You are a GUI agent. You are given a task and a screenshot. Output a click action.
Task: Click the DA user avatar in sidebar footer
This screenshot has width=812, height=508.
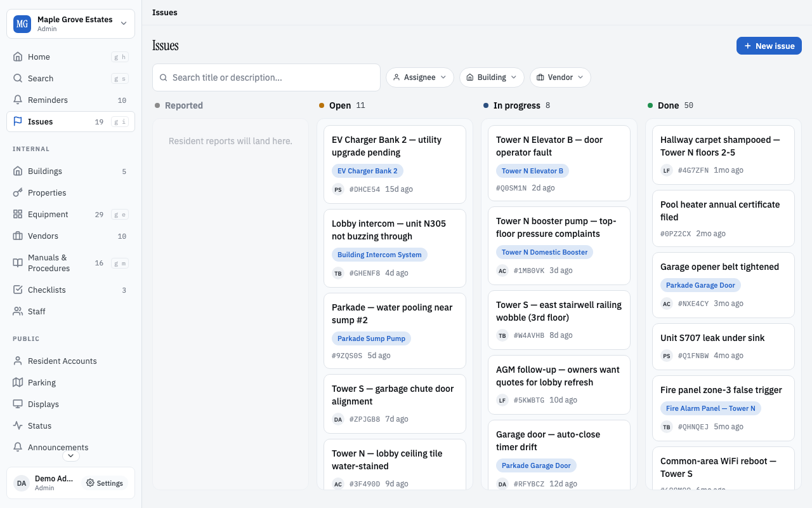pyautogui.click(x=22, y=483)
